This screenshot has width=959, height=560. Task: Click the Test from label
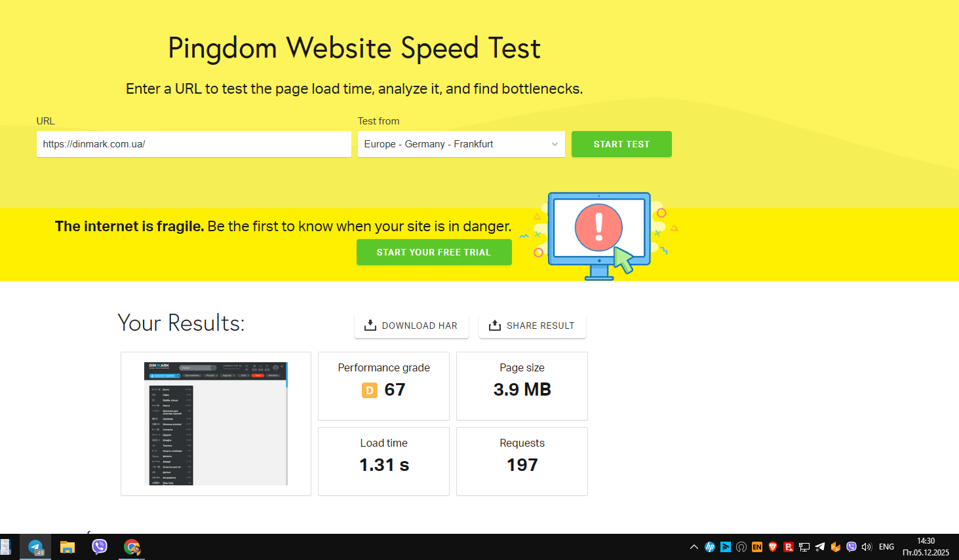point(378,121)
